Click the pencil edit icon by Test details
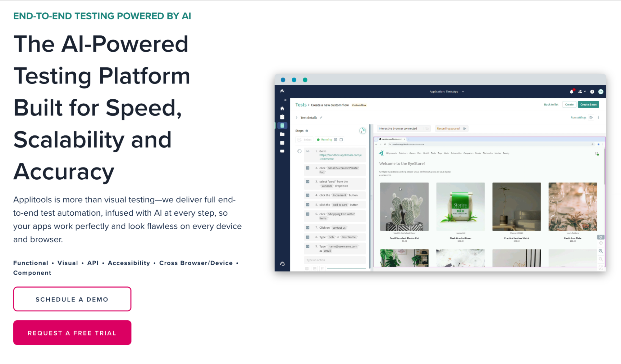 pyautogui.click(x=321, y=118)
